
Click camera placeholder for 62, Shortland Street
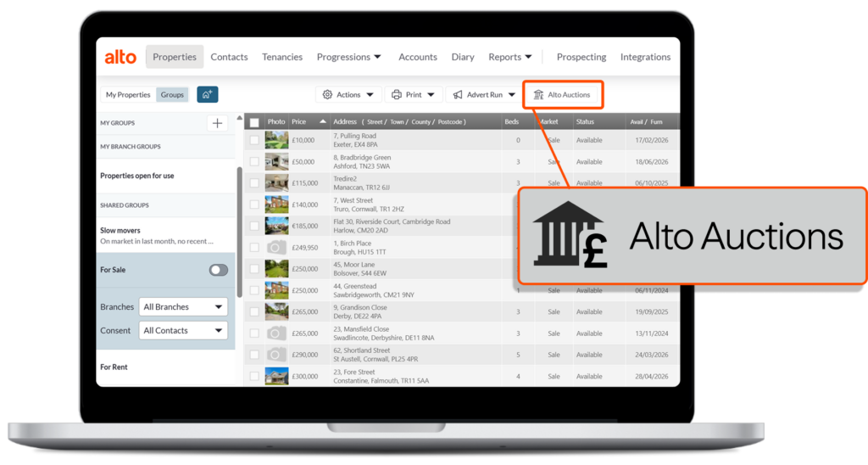pyautogui.click(x=276, y=355)
